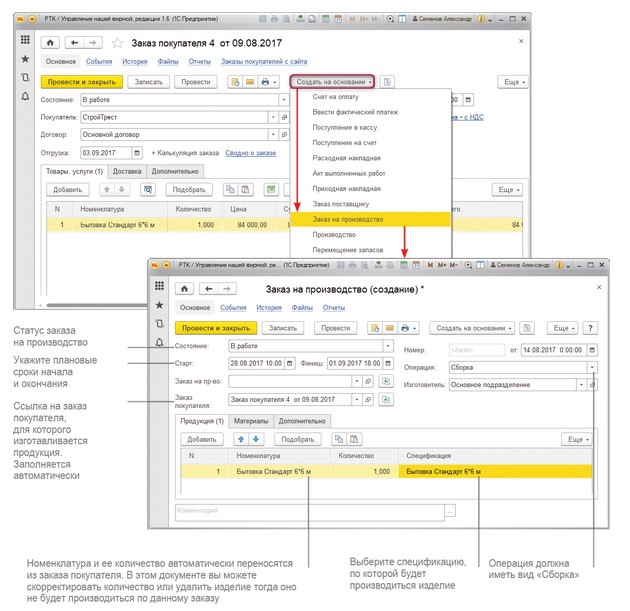Open search in customer order items toolbar
630x611 pixels.
(x=148, y=190)
